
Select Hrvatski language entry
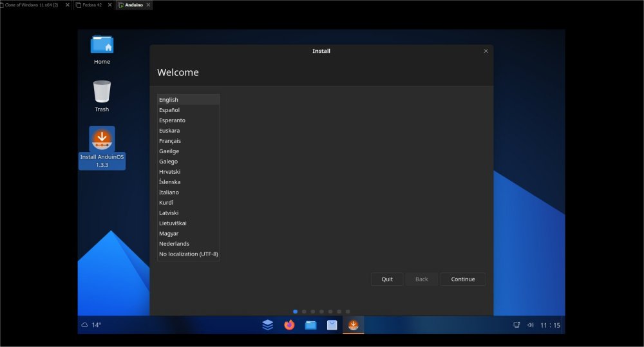(x=188, y=172)
